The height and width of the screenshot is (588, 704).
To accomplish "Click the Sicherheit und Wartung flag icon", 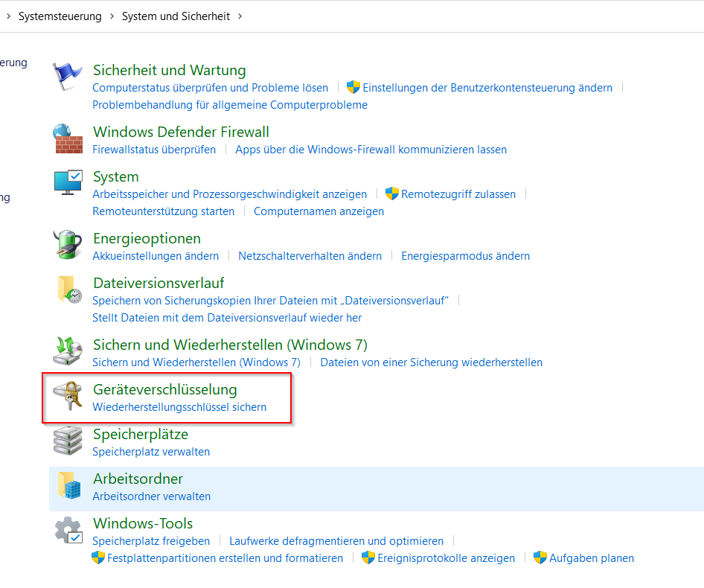I will (67, 77).
